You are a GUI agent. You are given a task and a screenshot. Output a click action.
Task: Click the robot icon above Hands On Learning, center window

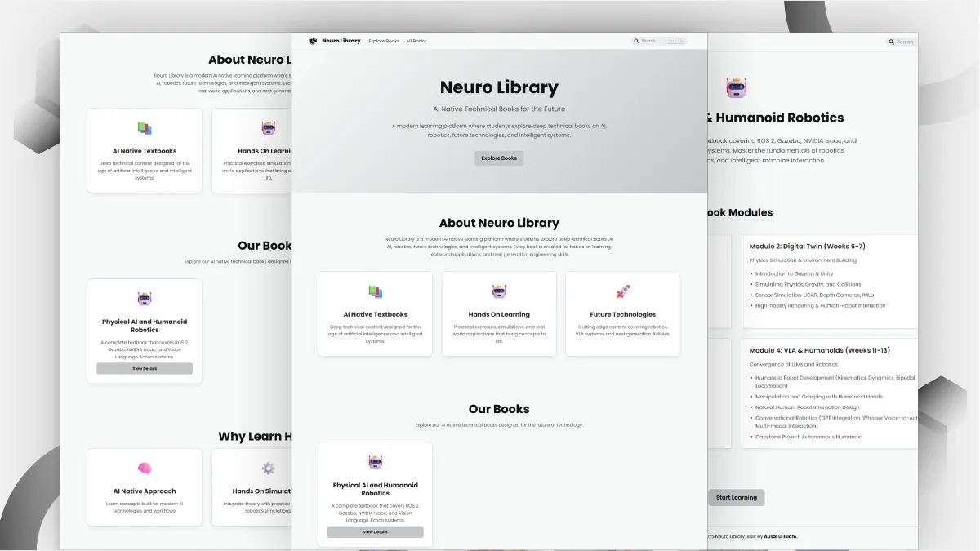(499, 291)
